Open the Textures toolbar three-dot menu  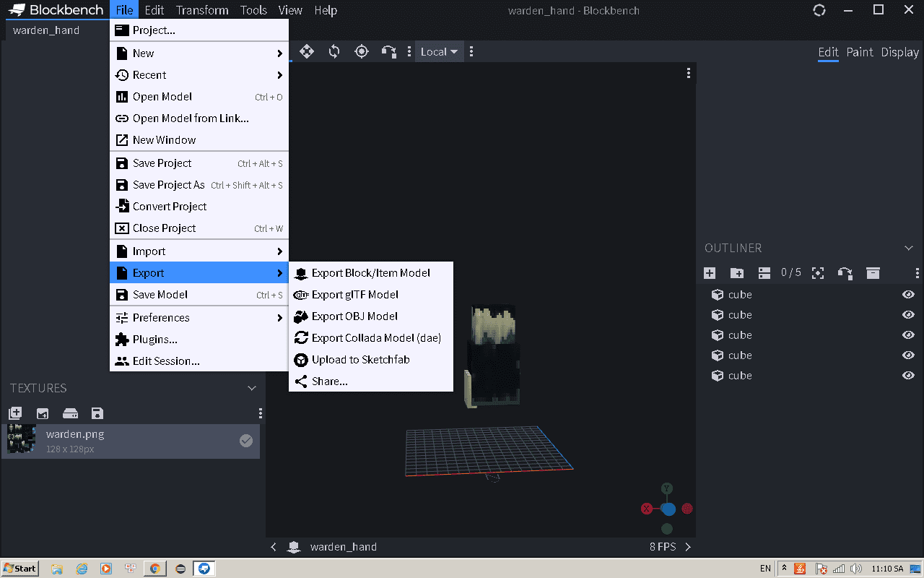pyautogui.click(x=261, y=413)
